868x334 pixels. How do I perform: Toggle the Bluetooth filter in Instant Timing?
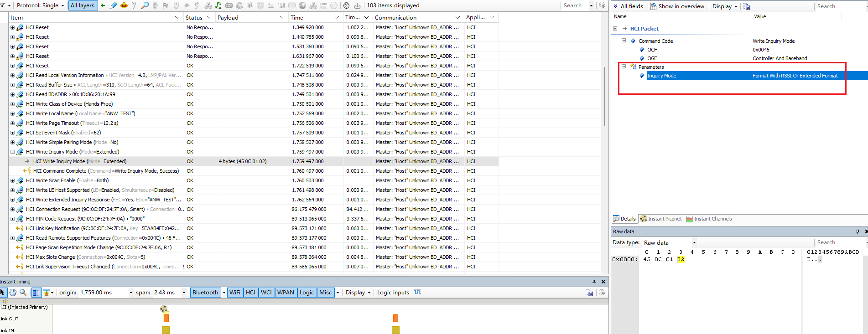pyautogui.click(x=205, y=293)
